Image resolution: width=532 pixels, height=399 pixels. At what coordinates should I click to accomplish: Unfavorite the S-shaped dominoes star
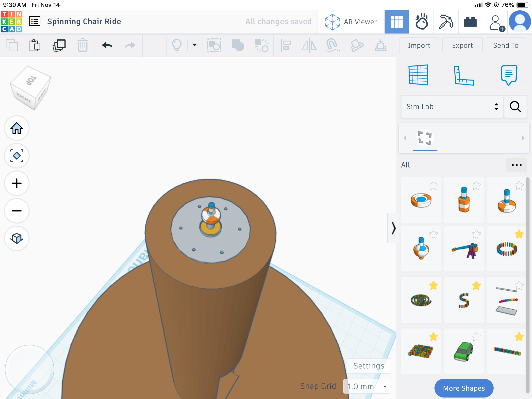[x=476, y=285]
